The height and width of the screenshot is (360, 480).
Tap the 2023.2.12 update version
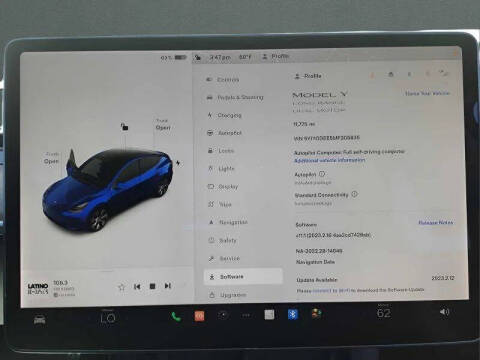[x=443, y=278]
